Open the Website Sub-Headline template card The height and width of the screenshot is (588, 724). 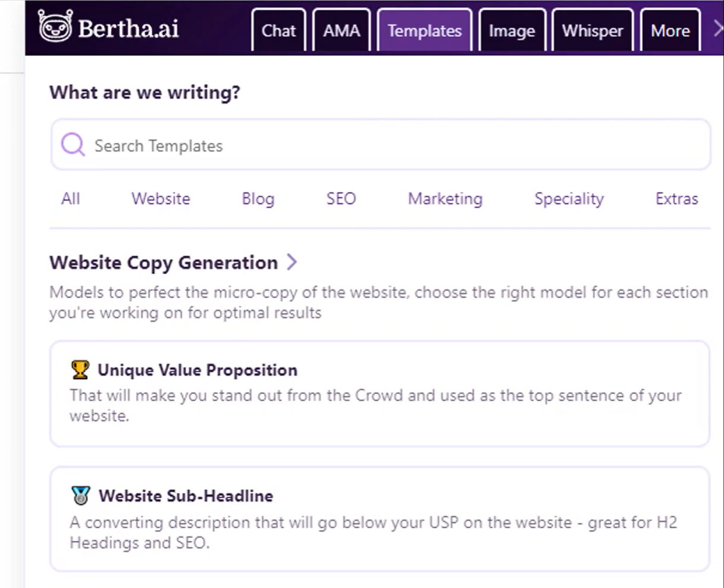coord(380,519)
